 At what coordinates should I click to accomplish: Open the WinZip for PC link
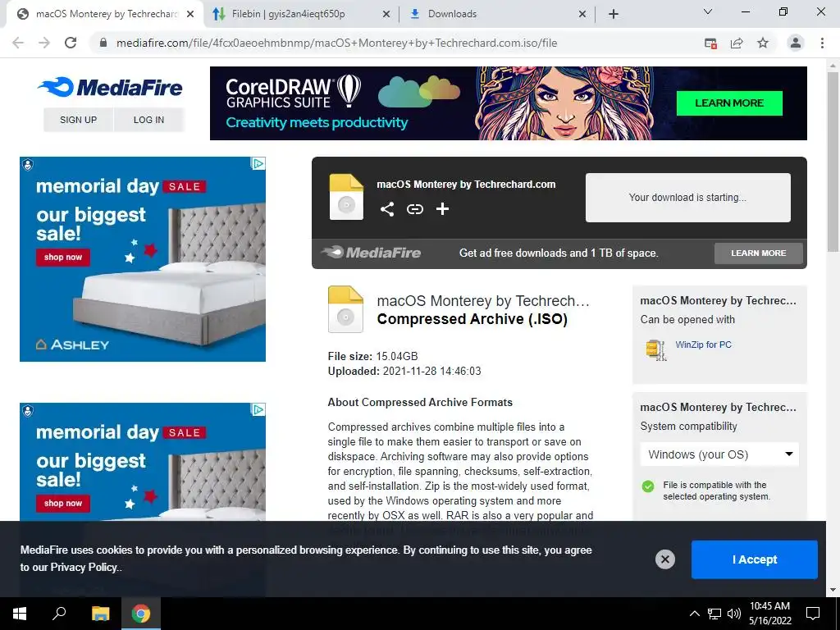(703, 345)
